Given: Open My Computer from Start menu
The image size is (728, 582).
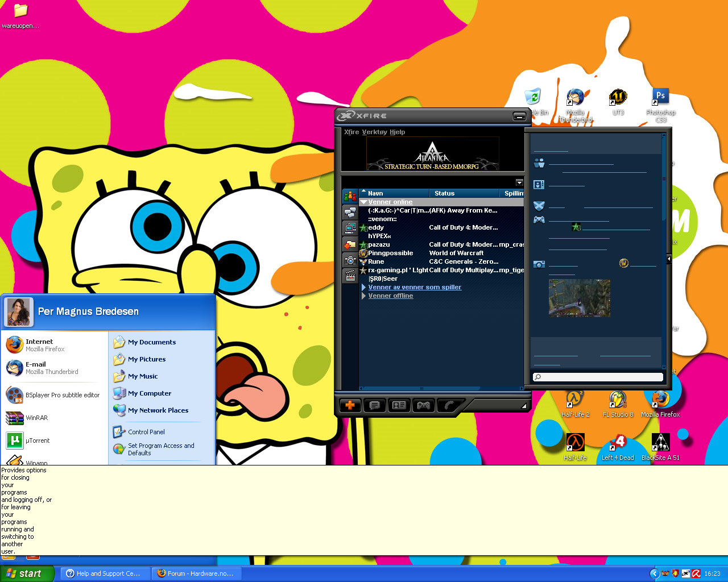Looking at the screenshot, I should click(x=150, y=393).
